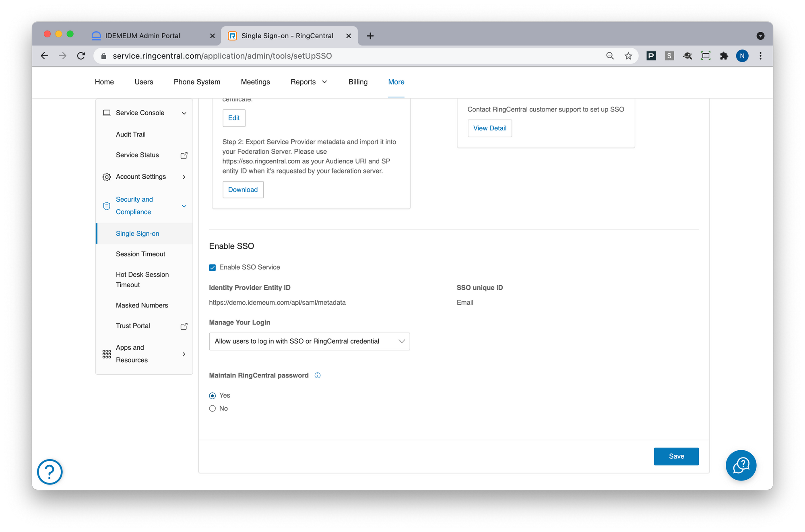Collapse Security and Compliance chevron
Viewport: 805px width, 532px height.
pyautogui.click(x=184, y=206)
